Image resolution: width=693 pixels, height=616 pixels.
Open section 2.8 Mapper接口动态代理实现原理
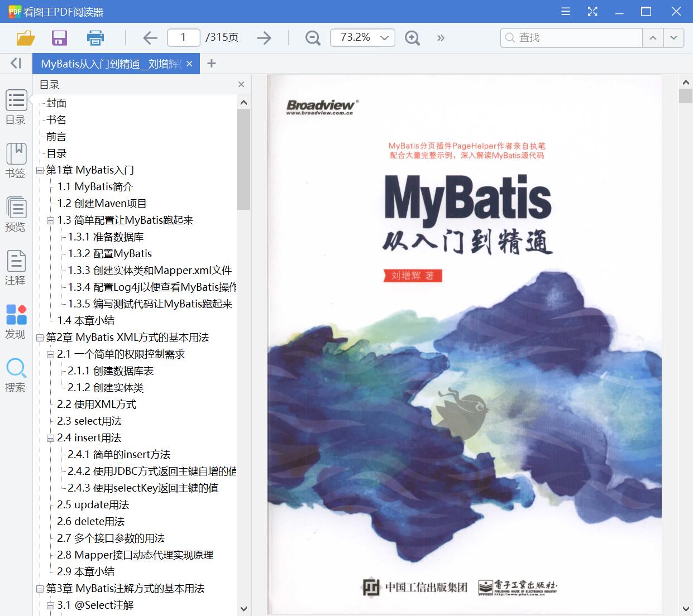pyautogui.click(x=135, y=555)
